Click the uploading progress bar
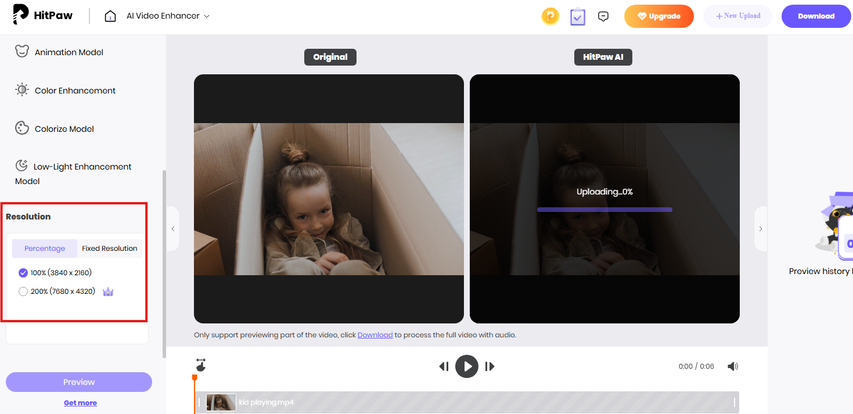The height and width of the screenshot is (414, 853). (604, 209)
